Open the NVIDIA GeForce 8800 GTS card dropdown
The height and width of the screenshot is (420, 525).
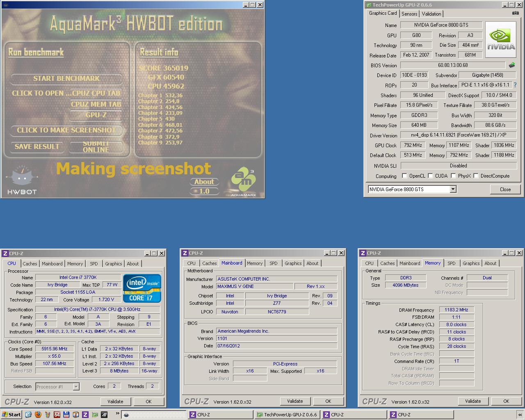453,189
